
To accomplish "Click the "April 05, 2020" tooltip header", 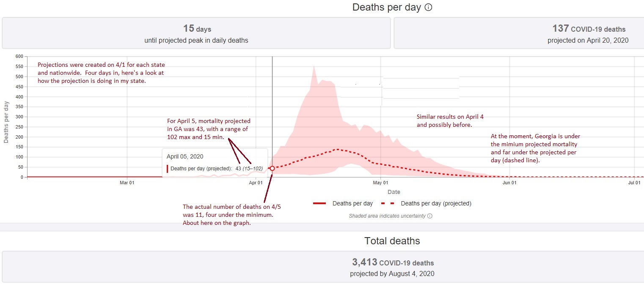I will pyautogui.click(x=185, y=156).
